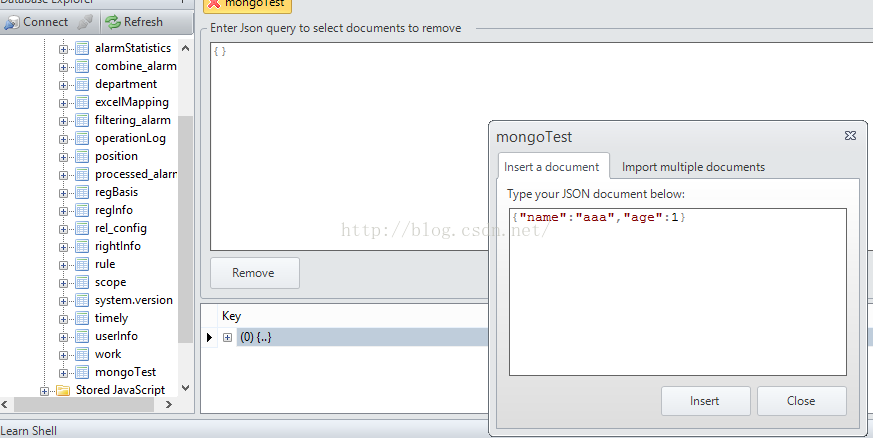Click the disconnect plug icon beside Connect
The image size is (873, 438).
click(85, 22)
